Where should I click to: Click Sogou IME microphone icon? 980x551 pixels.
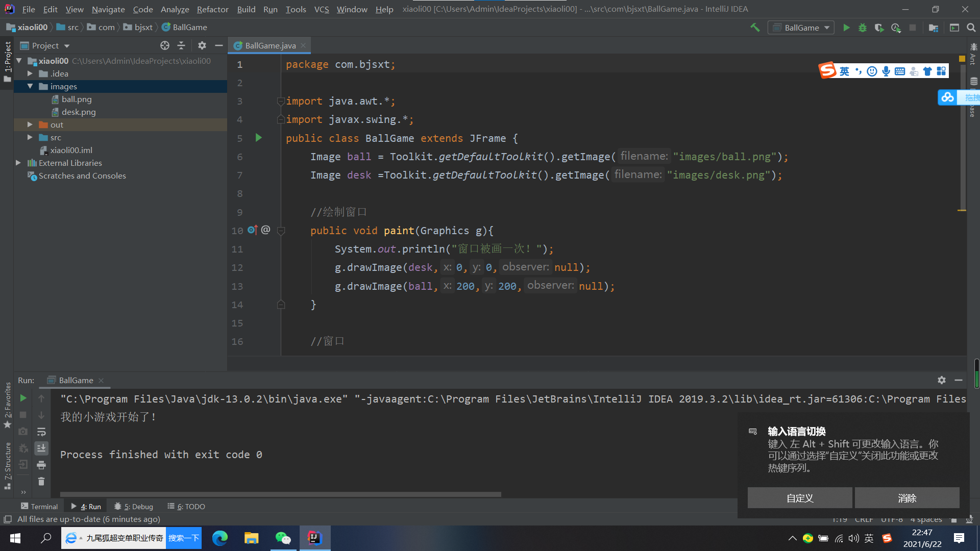[886, 71]
